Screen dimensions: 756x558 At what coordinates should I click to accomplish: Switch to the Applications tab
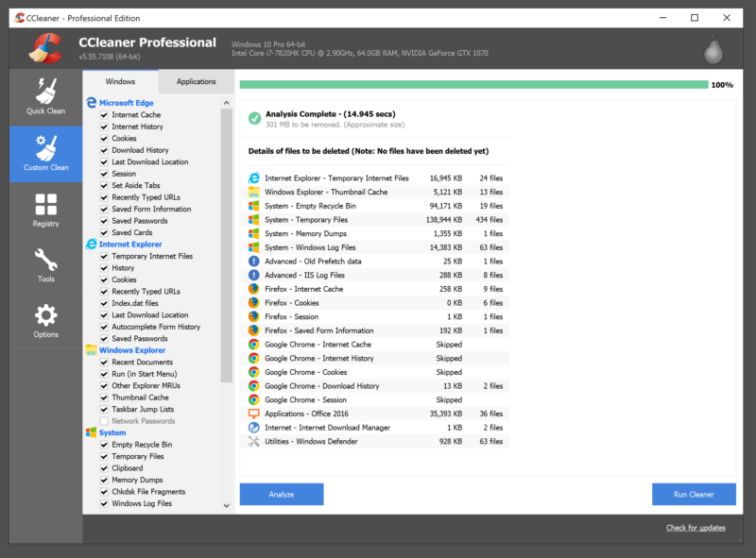point(196,82)
